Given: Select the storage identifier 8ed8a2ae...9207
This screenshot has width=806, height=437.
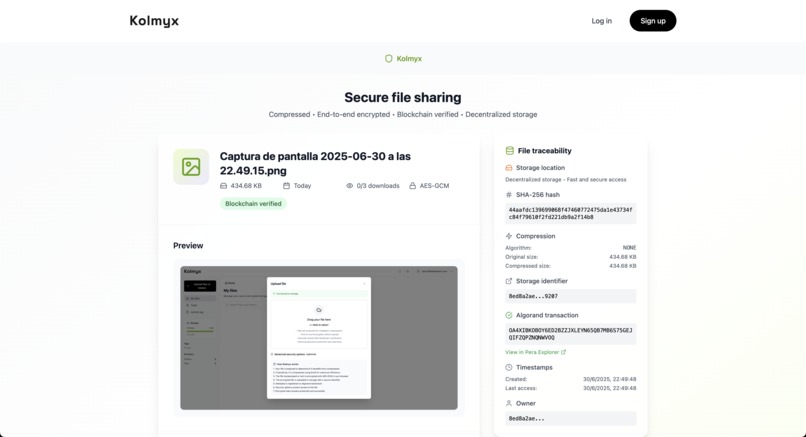Looking at the screenshot, I should coord(571,296).
